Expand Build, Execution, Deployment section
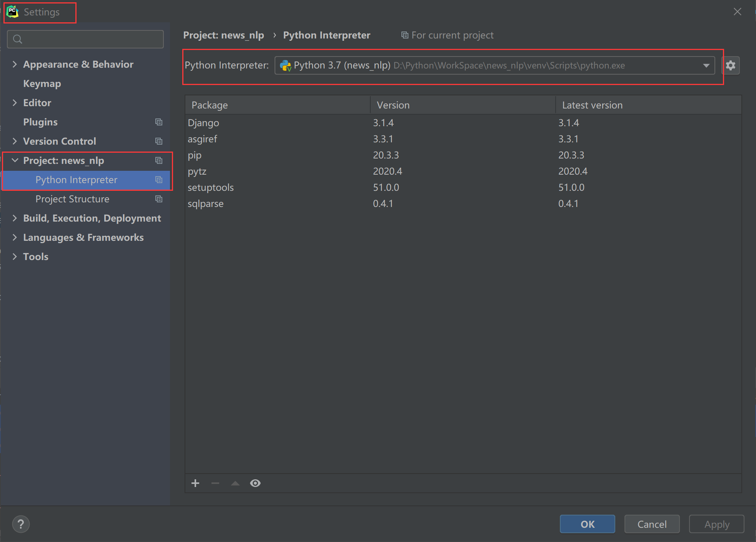756x542 pixels. 15,218
